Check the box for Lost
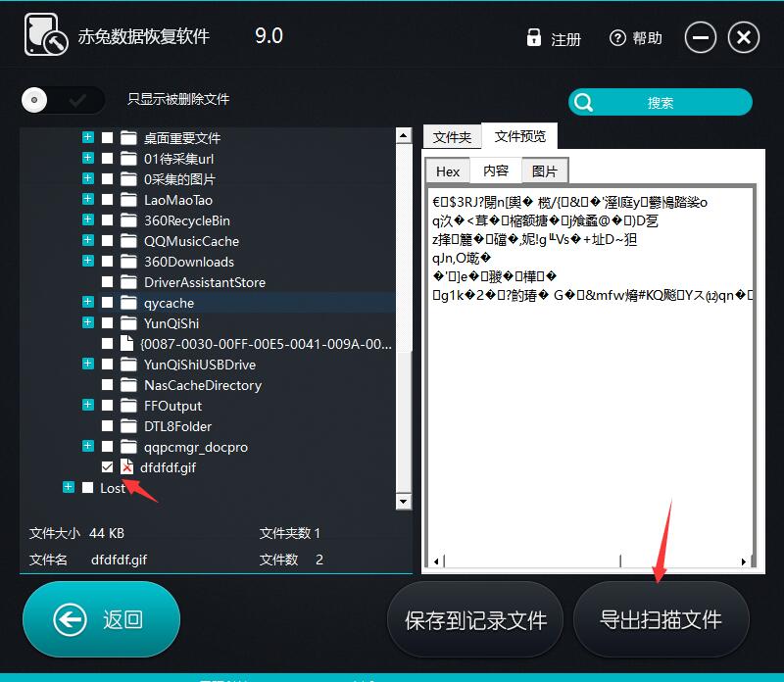Image resolution: width=784 pixels, height=682 pixels. [87, 488]
